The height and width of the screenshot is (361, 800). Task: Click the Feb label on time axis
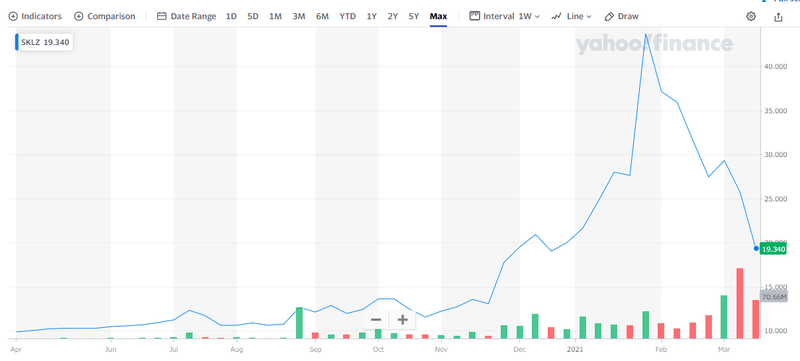661,349
